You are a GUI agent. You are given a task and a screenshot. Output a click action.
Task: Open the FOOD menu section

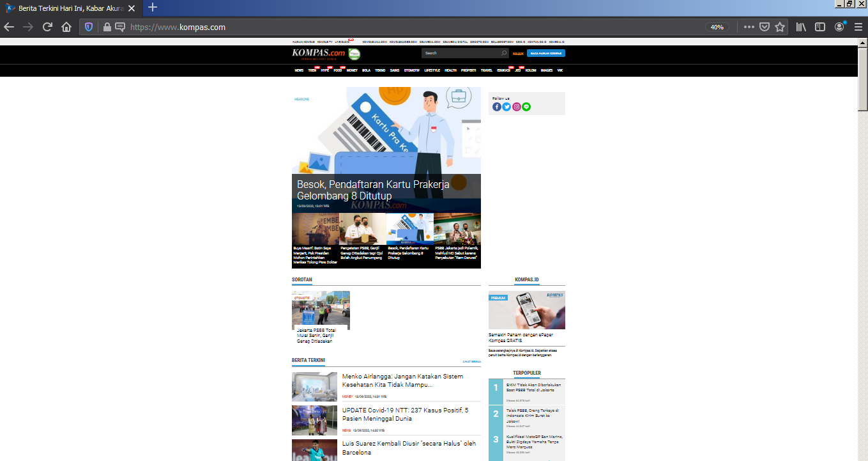(338, 70)
